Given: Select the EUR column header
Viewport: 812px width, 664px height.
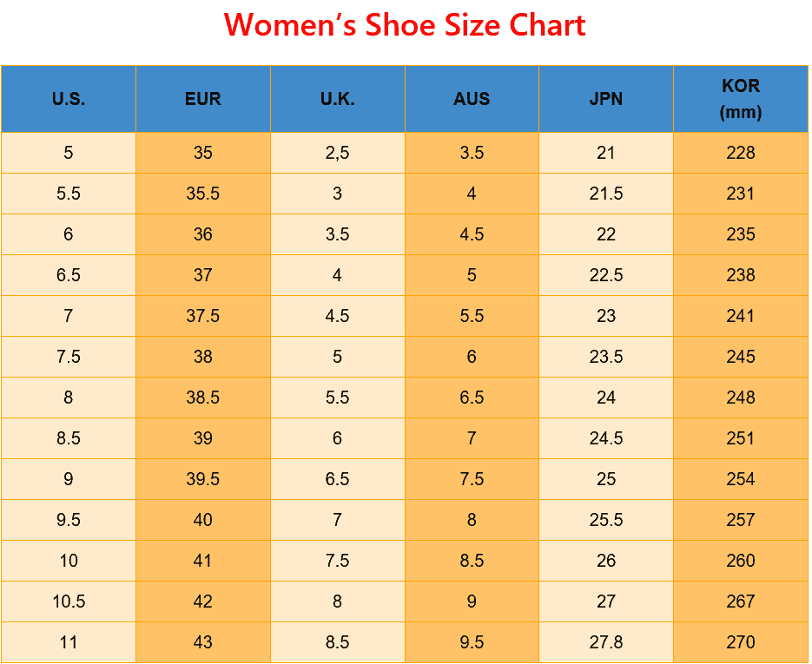Looking at the screenshot, I should pyautogui.click(x=203, y=99).
